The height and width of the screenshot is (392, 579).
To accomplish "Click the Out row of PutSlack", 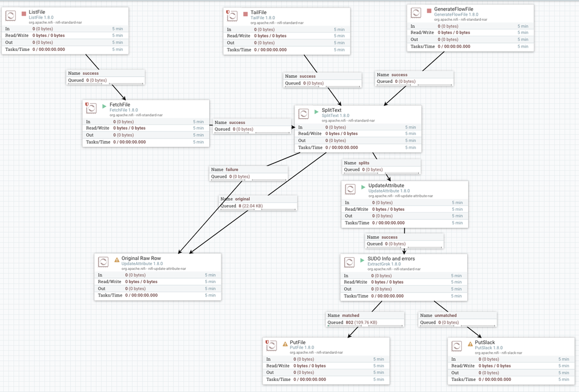I will tap(511, 373).
